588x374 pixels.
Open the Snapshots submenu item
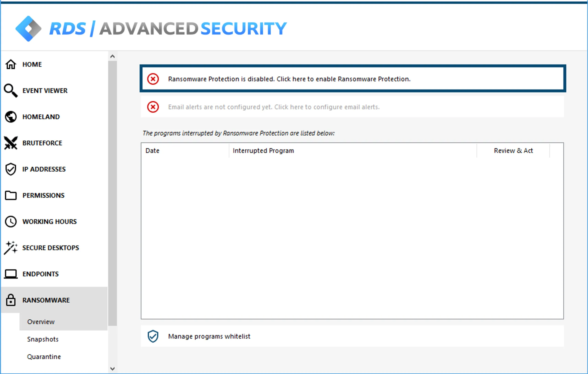[43, 339]
